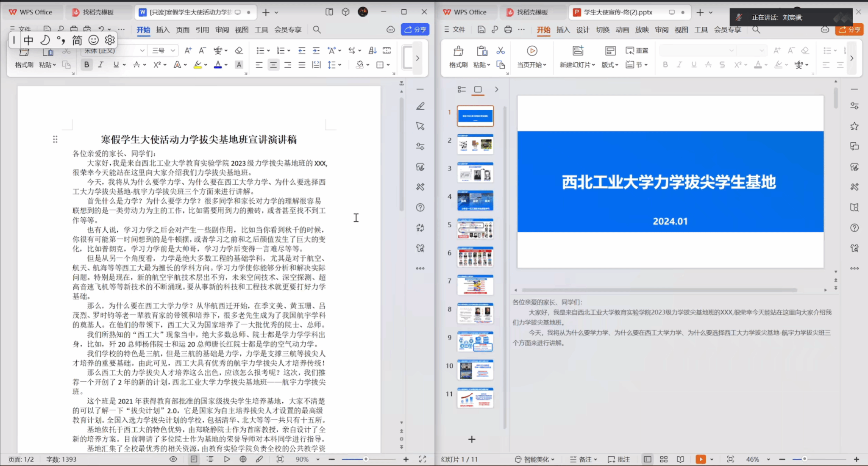868x466 pixels.
Task: Select center paragraph alignment in Writer
Action: [273, 65]
